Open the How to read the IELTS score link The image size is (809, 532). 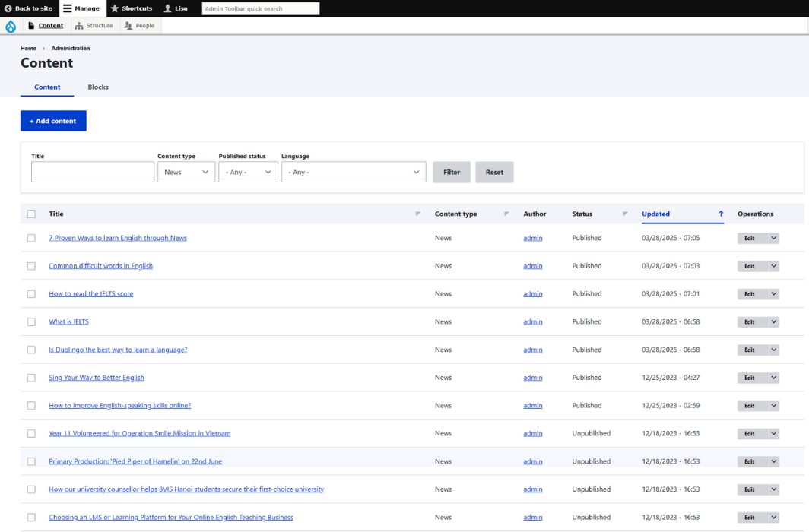91,294
